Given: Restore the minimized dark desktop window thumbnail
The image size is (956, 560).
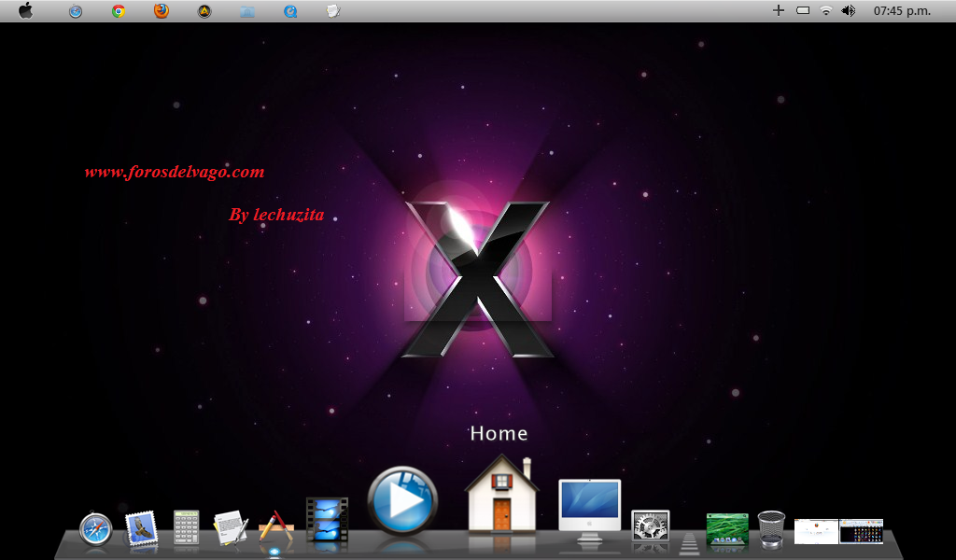Looking at the screenshot, I should 862,531.
